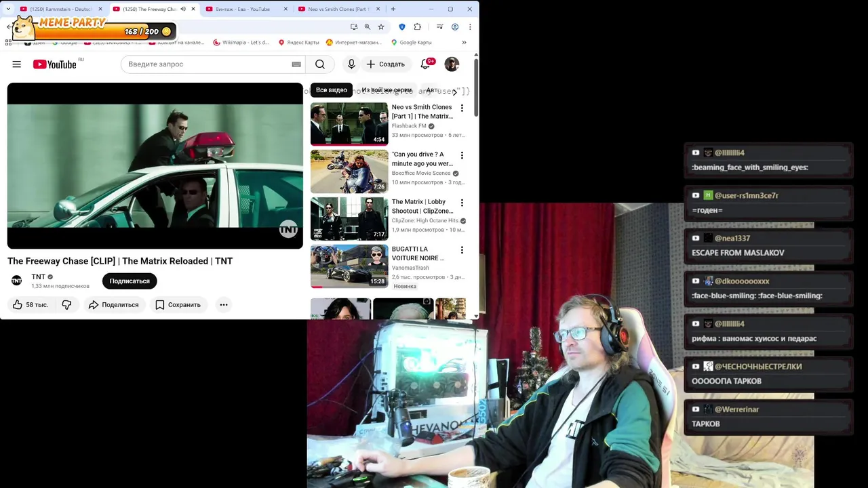This screenshot has width=868, height=488.
Task: Open options for Lobby Shootout video
Action: 462,203
